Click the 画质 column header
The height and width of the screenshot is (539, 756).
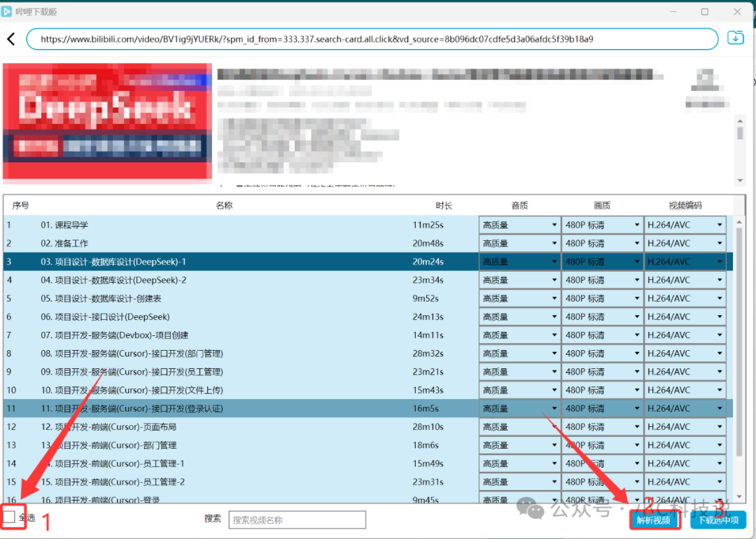point(602,205)
